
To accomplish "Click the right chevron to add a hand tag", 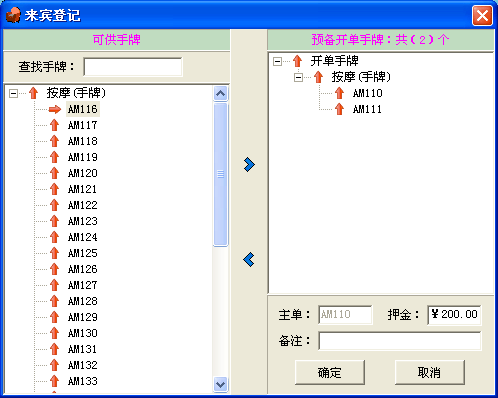I will 249,165.
